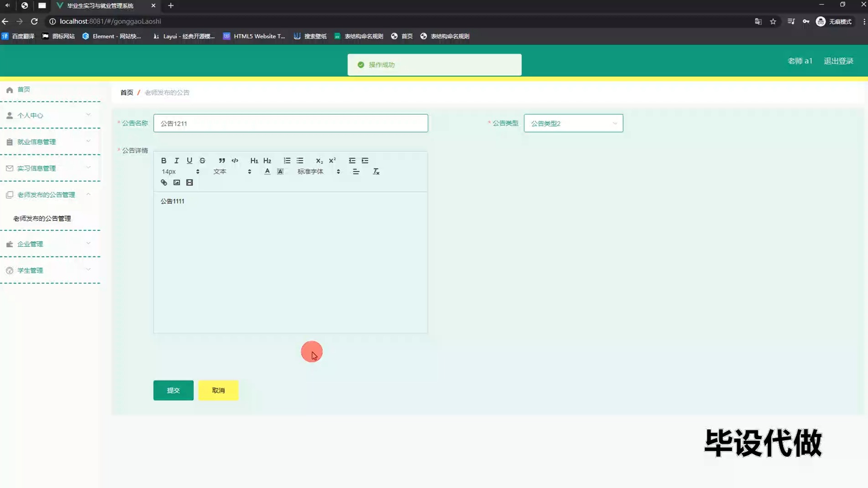This screenshot has height=488, width=868.
Task: Toggle italic formatting in editor
Action: click(176, 160)
